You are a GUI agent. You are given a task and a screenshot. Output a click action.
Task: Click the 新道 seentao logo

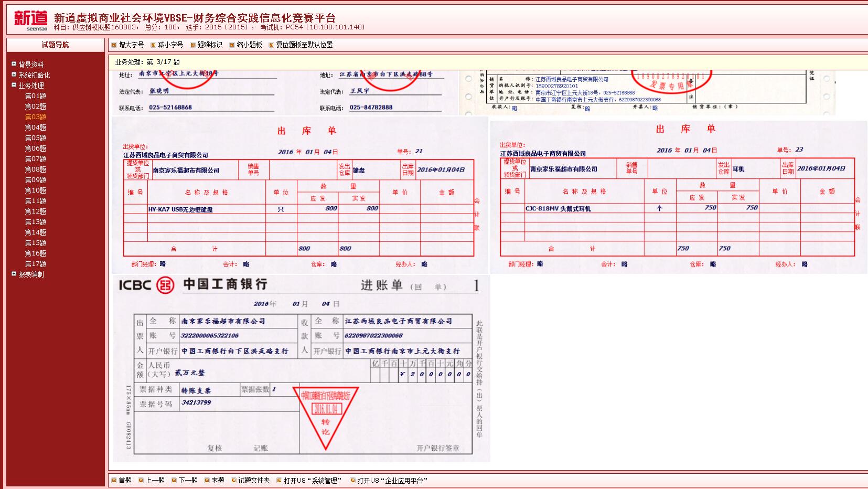pyautogui.click(x=30, y=20)
